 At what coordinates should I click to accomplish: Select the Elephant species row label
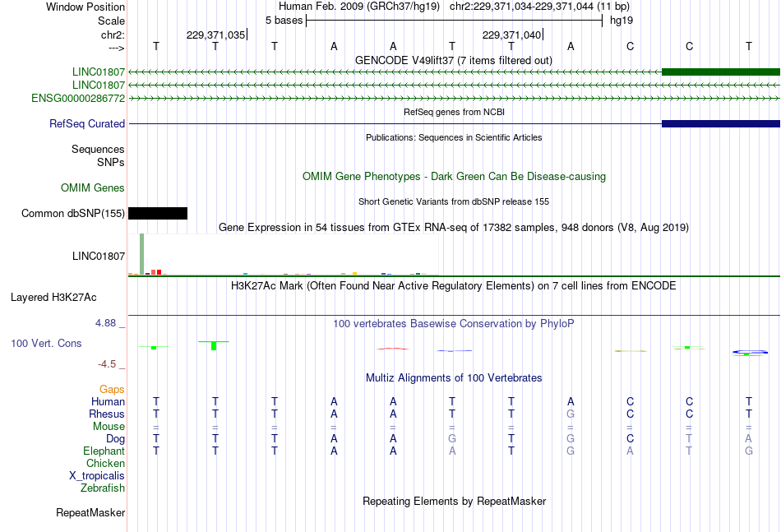[104, 451]
